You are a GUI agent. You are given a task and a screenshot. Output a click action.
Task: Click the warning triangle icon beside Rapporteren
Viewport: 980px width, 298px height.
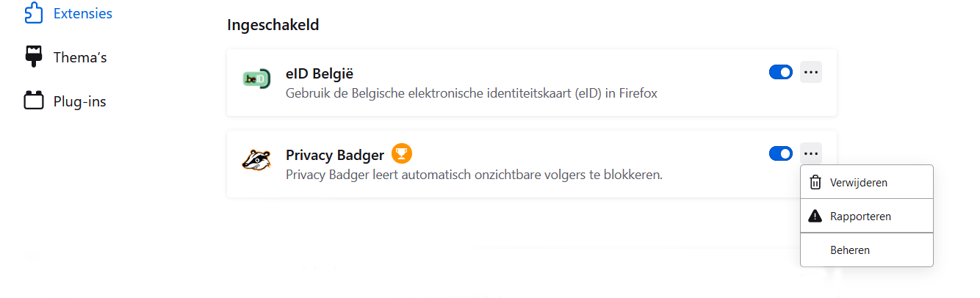pyautogui.click(x=815, y=216)
